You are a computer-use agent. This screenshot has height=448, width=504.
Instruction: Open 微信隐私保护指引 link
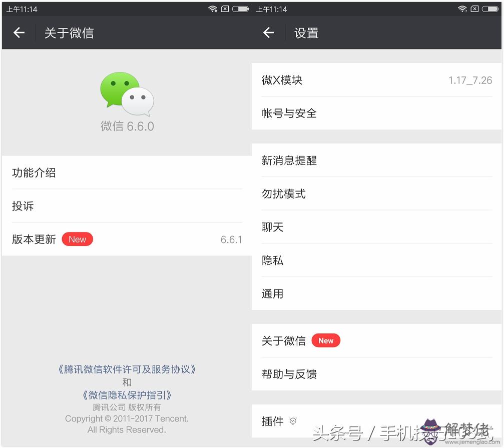tap(127, 395)
